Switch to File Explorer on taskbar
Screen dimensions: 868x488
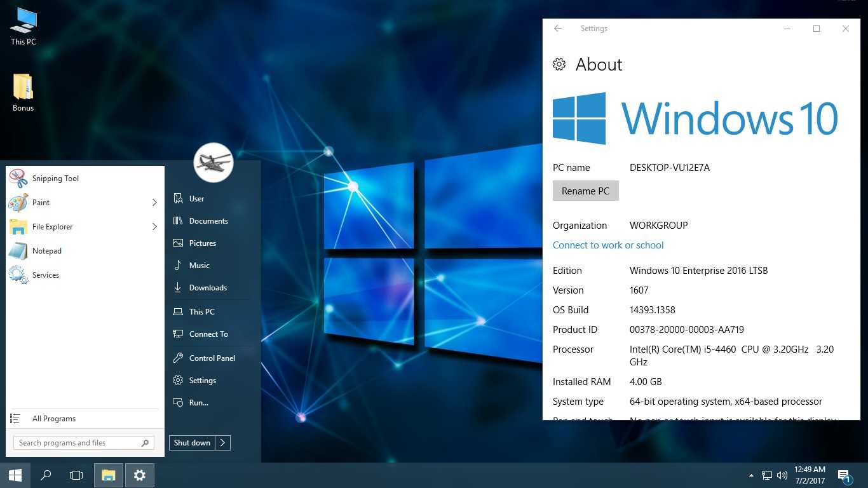click(109, 475)
